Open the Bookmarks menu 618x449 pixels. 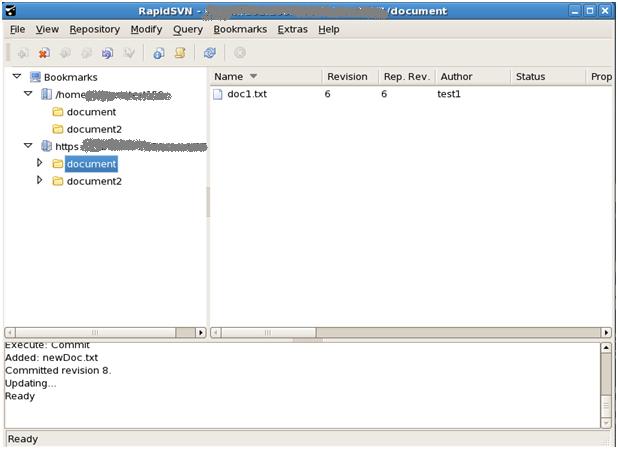[240, 30]
